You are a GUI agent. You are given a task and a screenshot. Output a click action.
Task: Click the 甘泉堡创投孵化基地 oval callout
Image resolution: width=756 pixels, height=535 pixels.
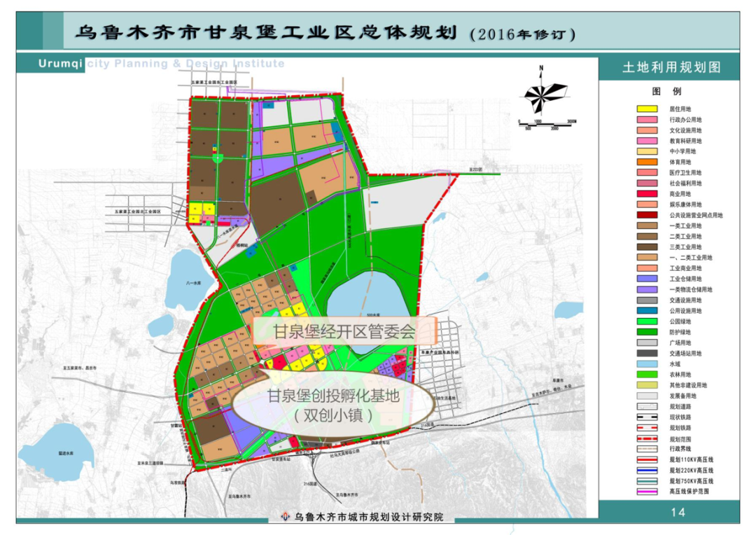pos(333,405)
